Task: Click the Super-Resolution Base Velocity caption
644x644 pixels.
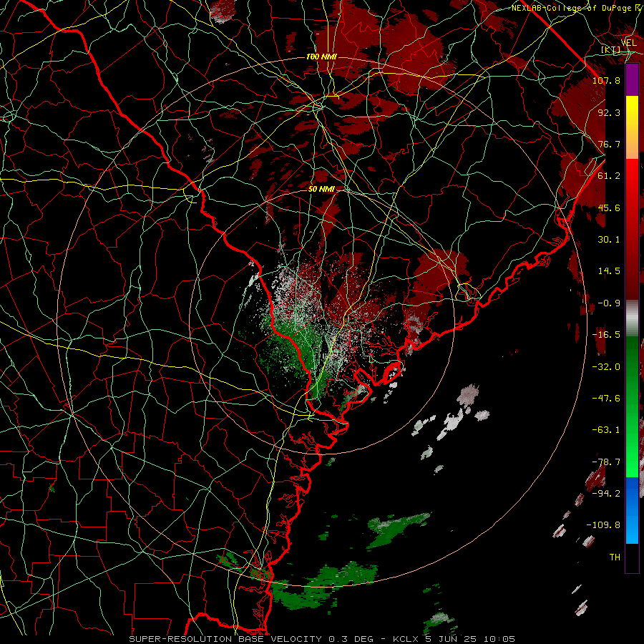Action: 322,639
